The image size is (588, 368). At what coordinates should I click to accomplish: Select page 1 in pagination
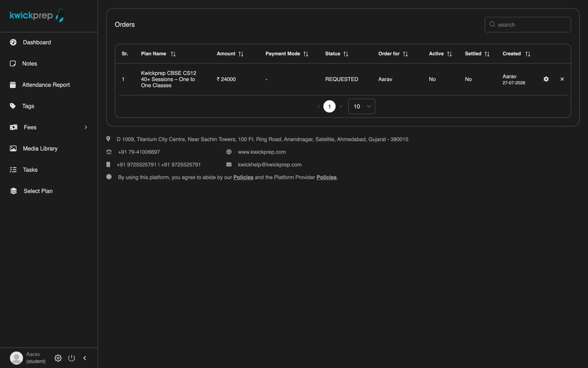point(329,106)
